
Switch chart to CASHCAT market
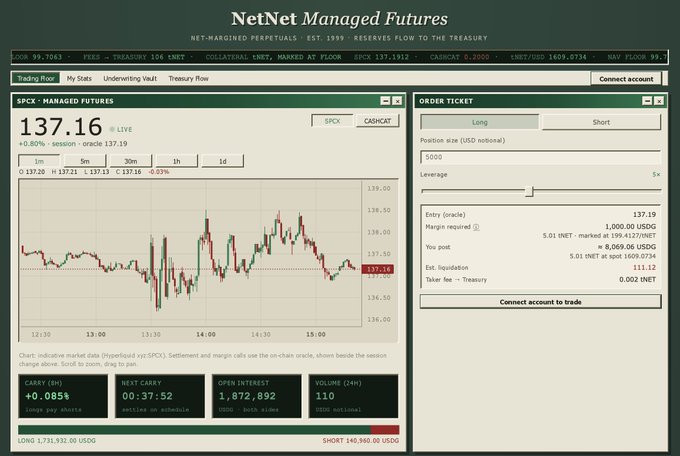tap(377, 121)
